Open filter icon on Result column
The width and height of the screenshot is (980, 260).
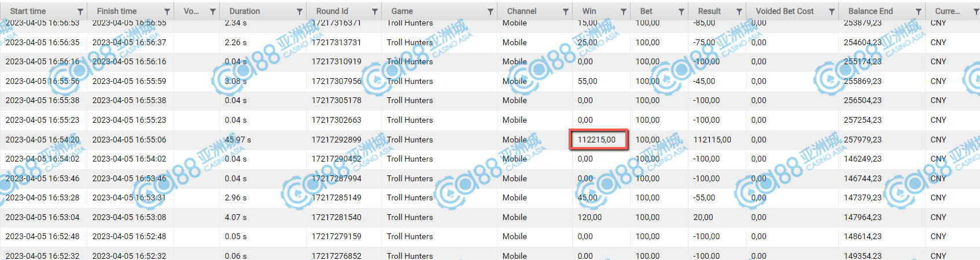pyautogui.click(x=739, y=12)
